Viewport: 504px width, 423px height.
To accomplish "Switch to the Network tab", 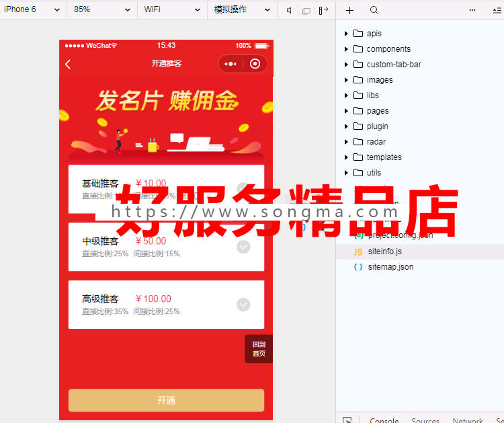I will [468, 420].
